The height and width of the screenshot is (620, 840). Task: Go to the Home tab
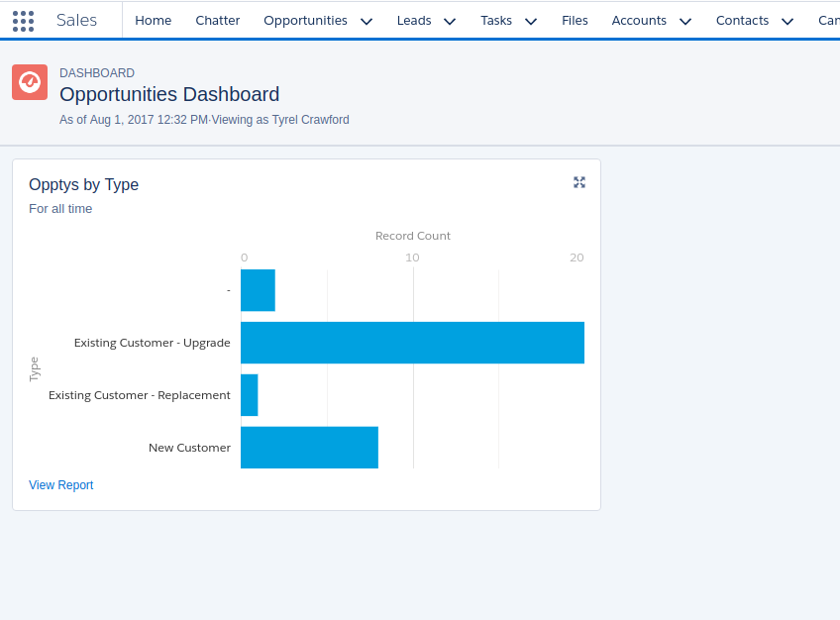coord(153,20)
